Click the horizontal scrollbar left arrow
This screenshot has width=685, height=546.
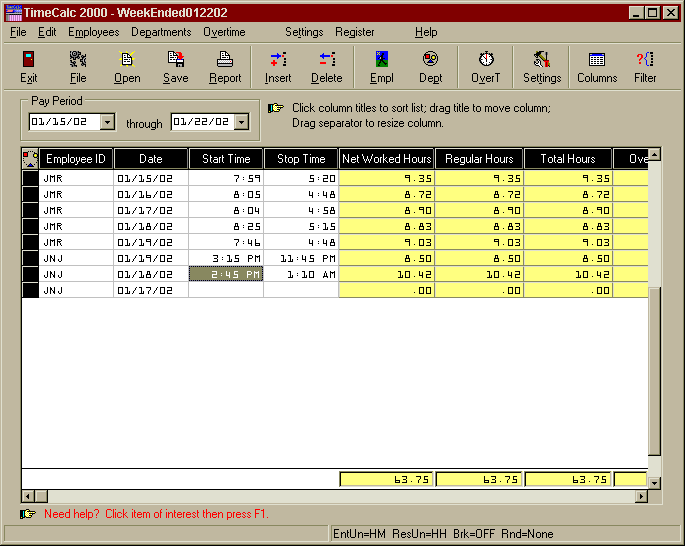click(28, 496)
